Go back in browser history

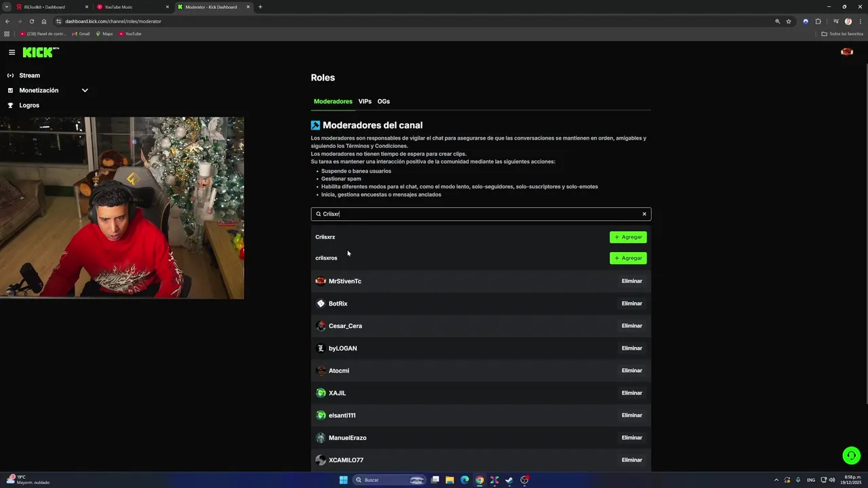coord(7,21)
